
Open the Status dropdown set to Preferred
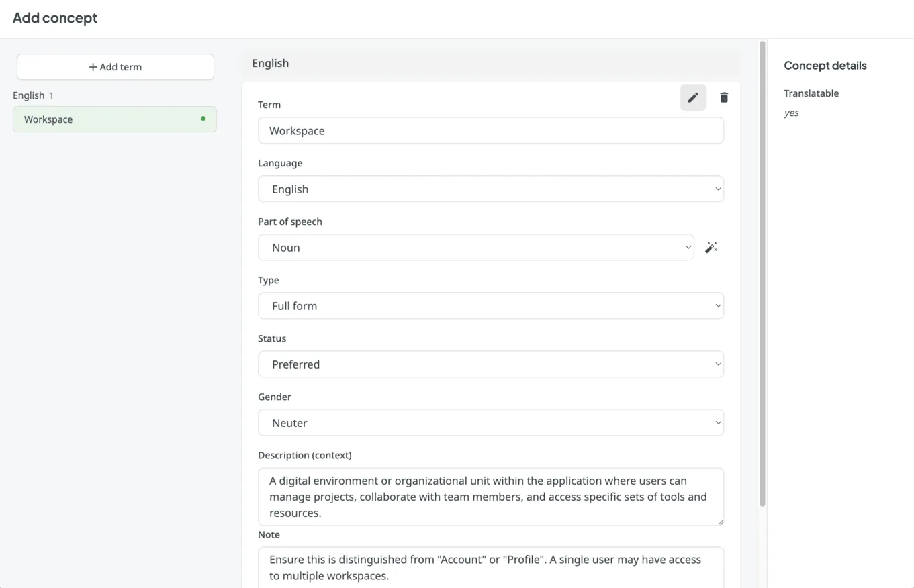(x=491, y=364)
